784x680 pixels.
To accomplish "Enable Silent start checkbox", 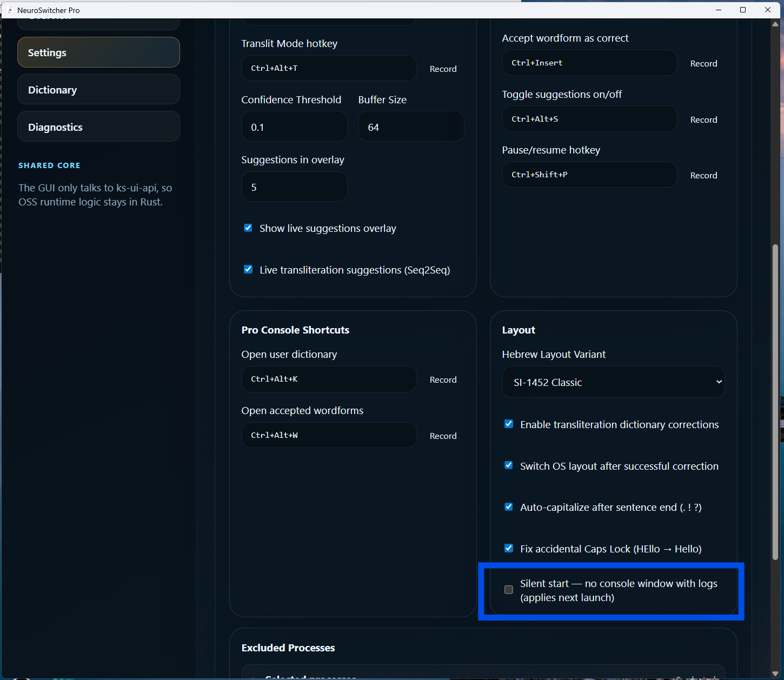I will [x=509, y=590].
